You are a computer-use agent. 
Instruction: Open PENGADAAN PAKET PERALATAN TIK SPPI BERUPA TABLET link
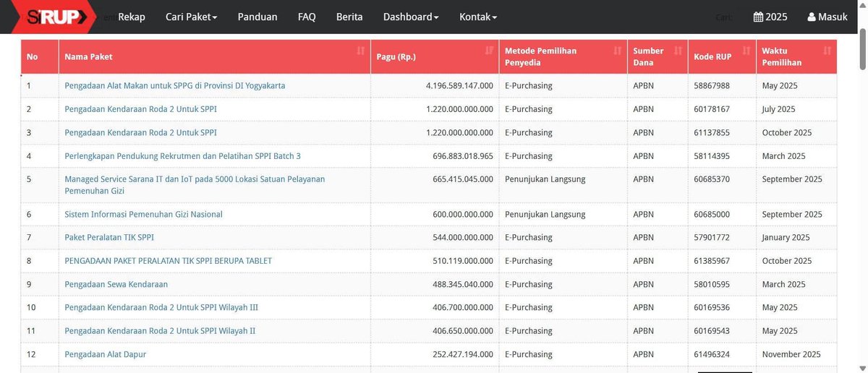[x=168, y=261]
